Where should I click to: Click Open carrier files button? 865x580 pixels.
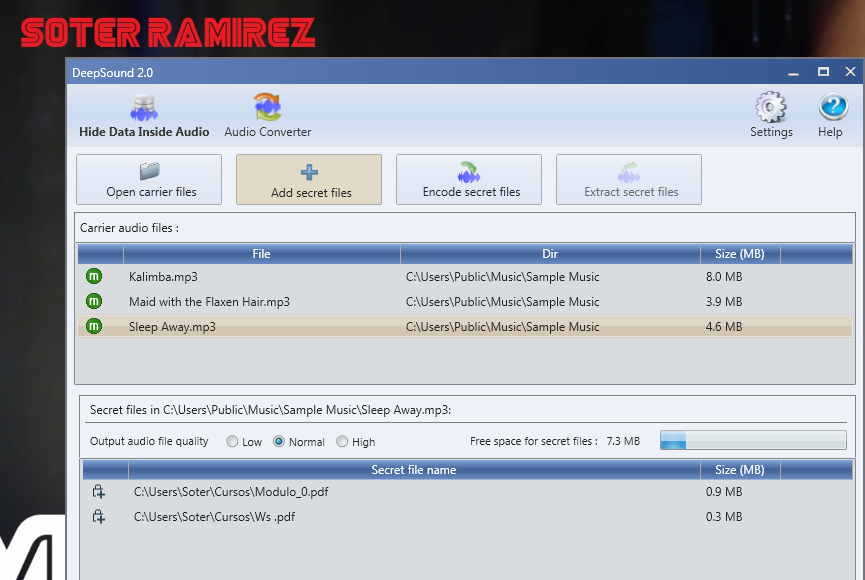pos(149,180)
